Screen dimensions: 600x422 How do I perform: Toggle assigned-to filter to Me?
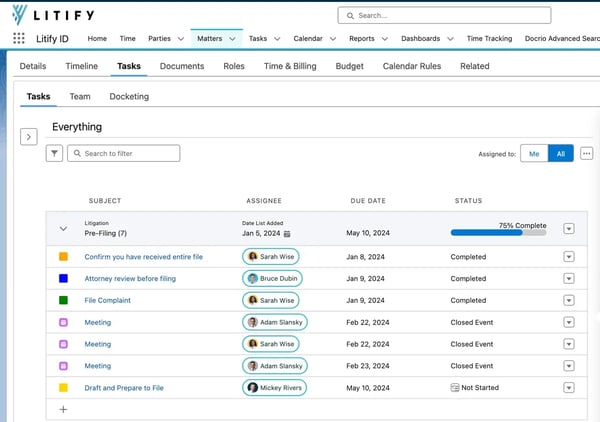click(x=534, y=154)
